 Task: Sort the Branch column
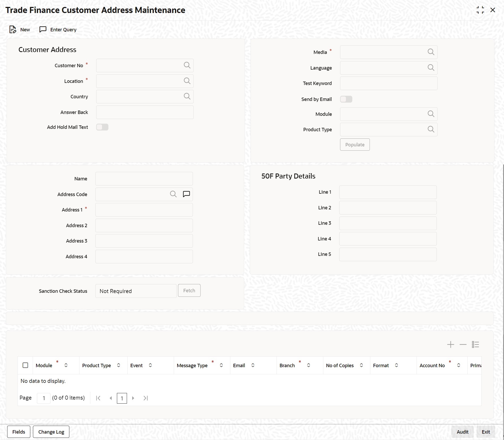coord(308,365)
